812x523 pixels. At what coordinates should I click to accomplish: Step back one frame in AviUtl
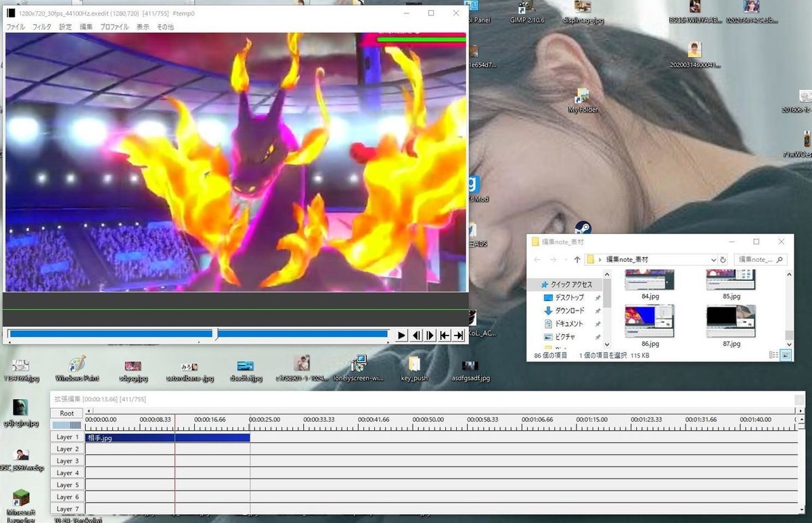coord(416,336)
